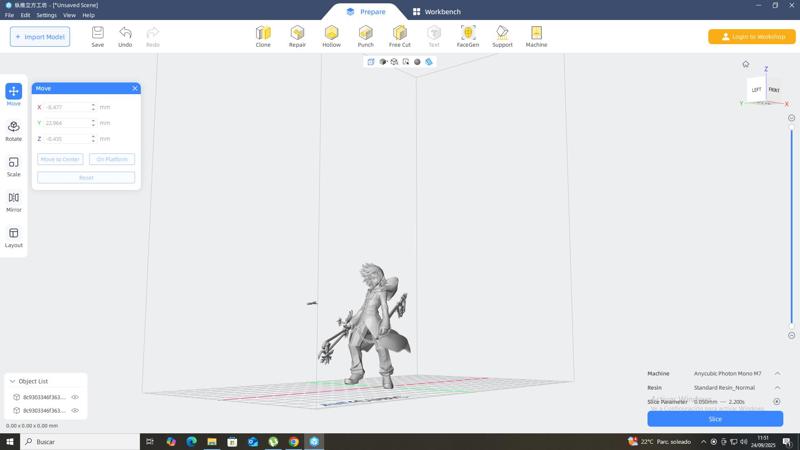Image resolution: width=800 pixels, height=450 pixels.
Task: Click the gray sphere icon in the view bar
Action: point(417,62)
